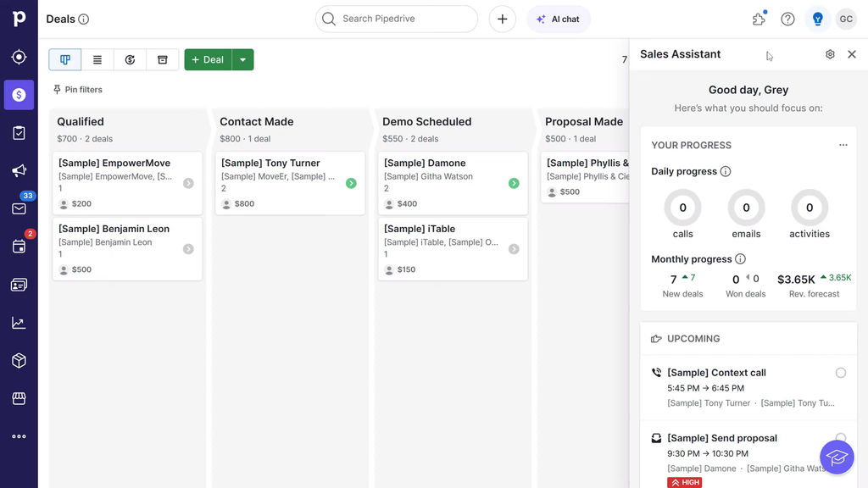Screen dimensions: 868x488
Task: Open the Campaigns megaphone icon in sidebar
Action: point(19,171)
